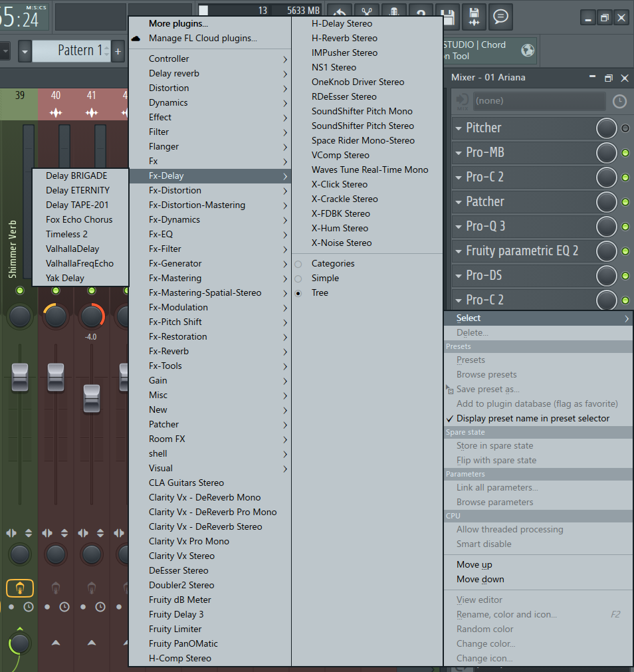Enable the Pitcher effect slot LED

click(625, 128)
